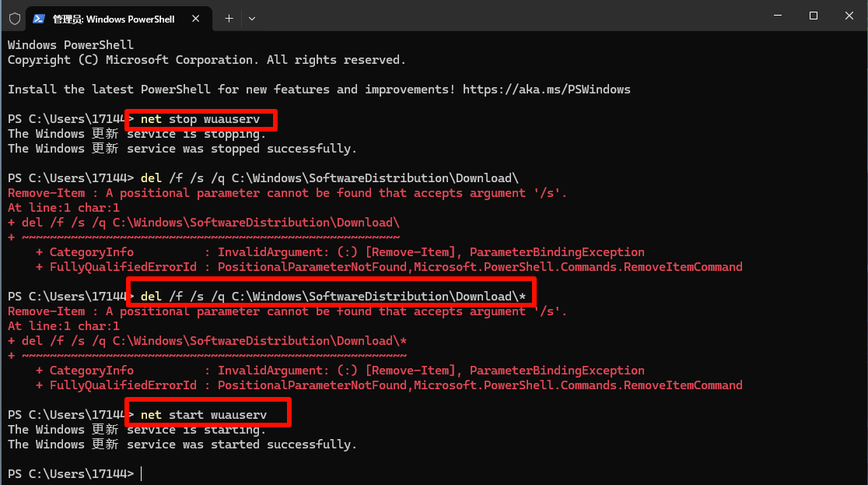Open a new tab with the plus button
Screen dimensions: 868x485
point(229,19)
